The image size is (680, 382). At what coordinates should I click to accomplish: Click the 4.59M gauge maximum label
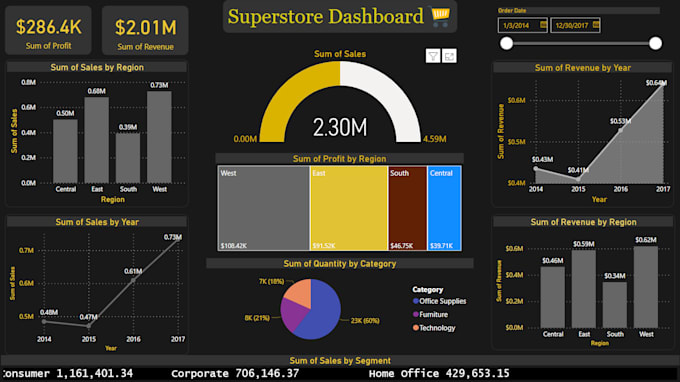[435, 139]
